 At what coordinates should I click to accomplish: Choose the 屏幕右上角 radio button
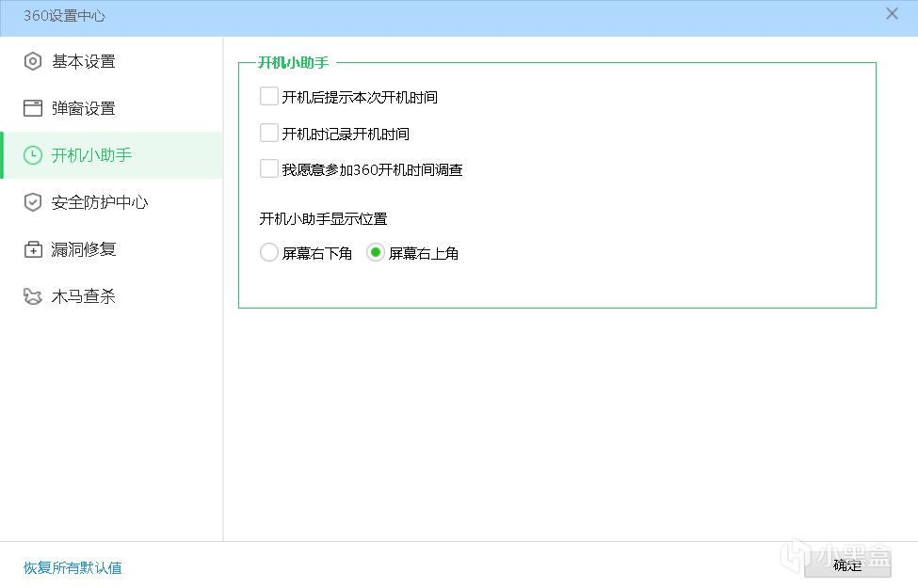pos(376,253)
